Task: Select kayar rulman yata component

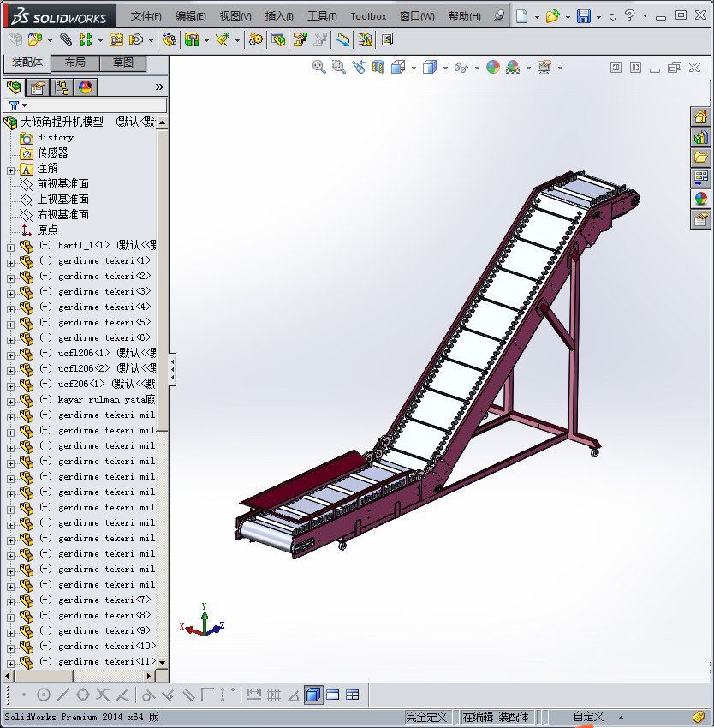Action: [97, 400]
